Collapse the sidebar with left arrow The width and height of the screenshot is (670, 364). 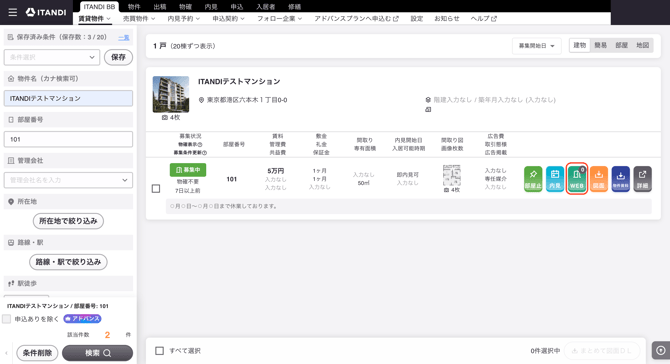(6, 353)
